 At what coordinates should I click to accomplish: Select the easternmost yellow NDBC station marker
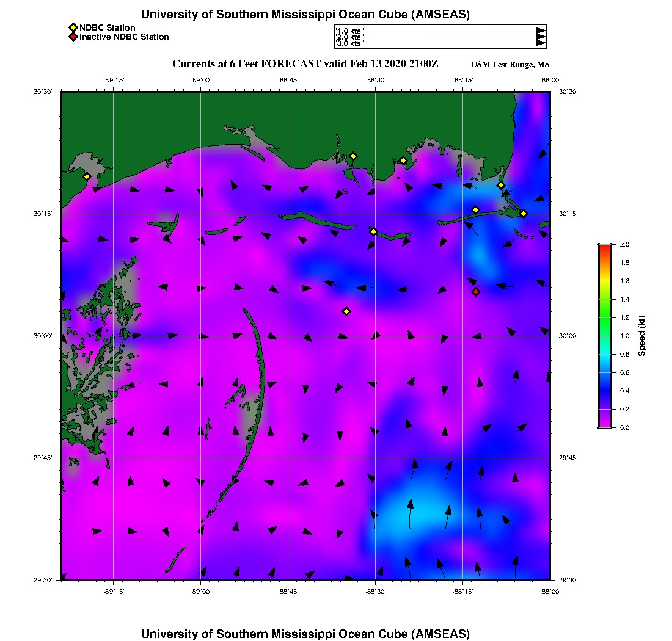[x=524, y=214]
